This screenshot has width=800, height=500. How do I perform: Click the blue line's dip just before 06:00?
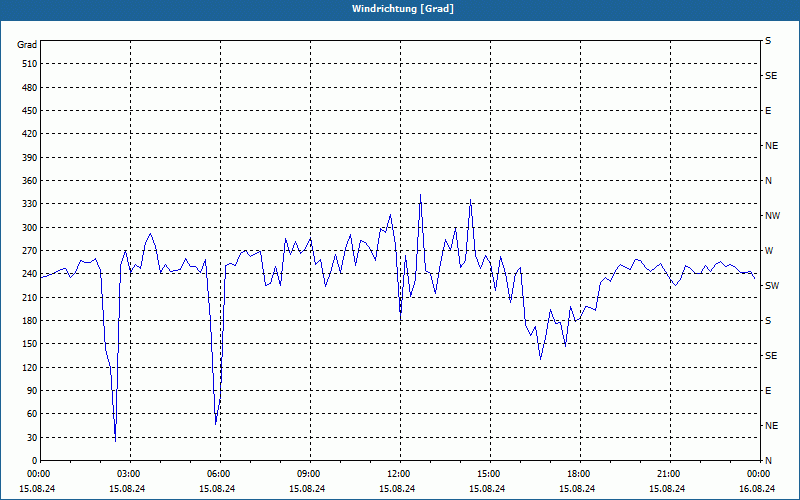[x=216, y=423]
